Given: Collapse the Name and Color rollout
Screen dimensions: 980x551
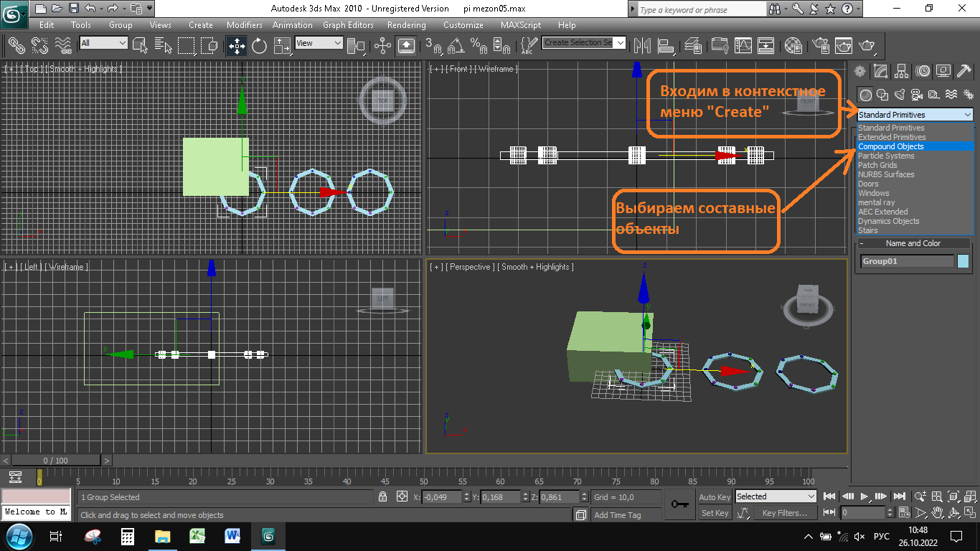Looking at the screenshot, I should [x=913, y=243].
